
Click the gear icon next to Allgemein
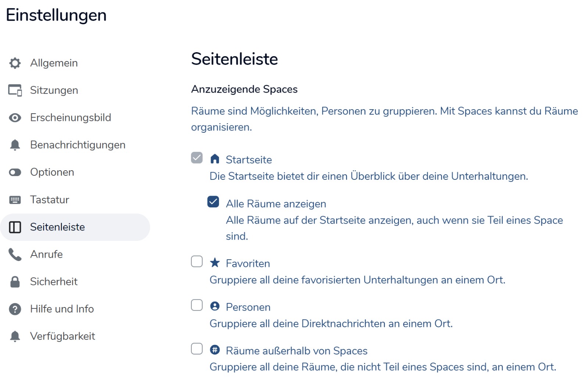15,63
